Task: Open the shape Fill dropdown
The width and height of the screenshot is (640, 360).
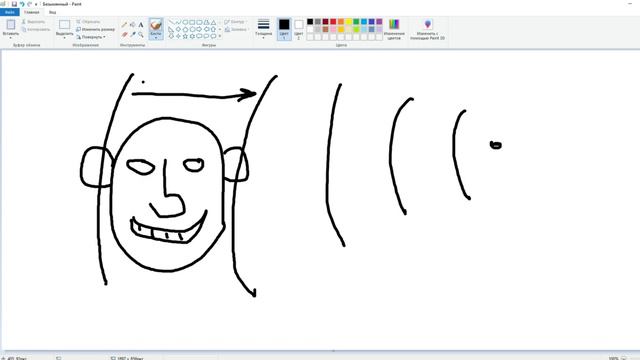Action: (x=236, y=29)
